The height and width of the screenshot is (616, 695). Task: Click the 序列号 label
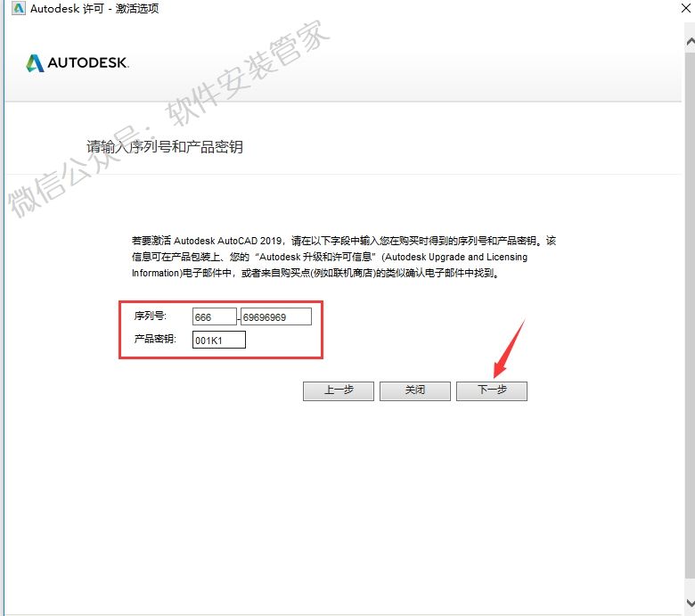click(151, 316)
